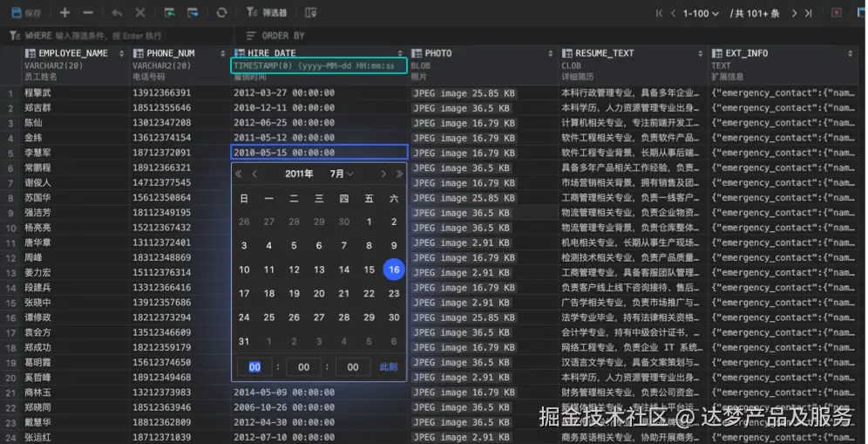Sort by the RESUME_TEXT column arrows
The height and width of the screenshot is (444, 868).
coord(701,53)
